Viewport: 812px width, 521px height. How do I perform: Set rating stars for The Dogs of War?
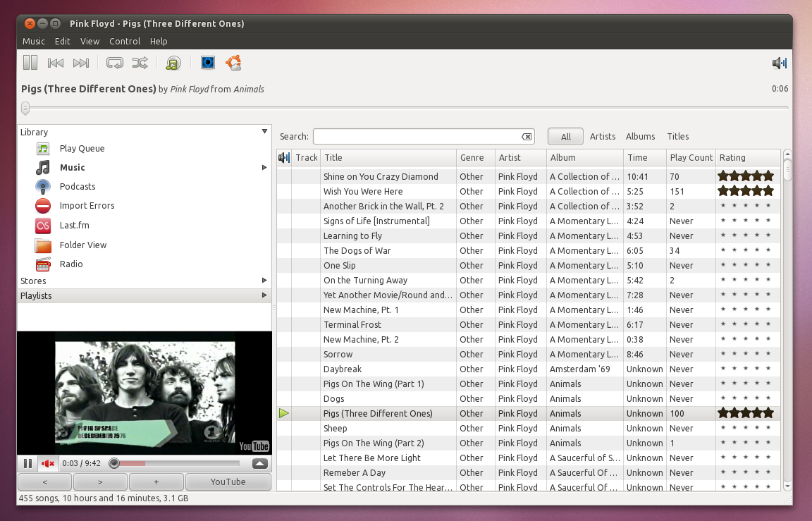746,250
